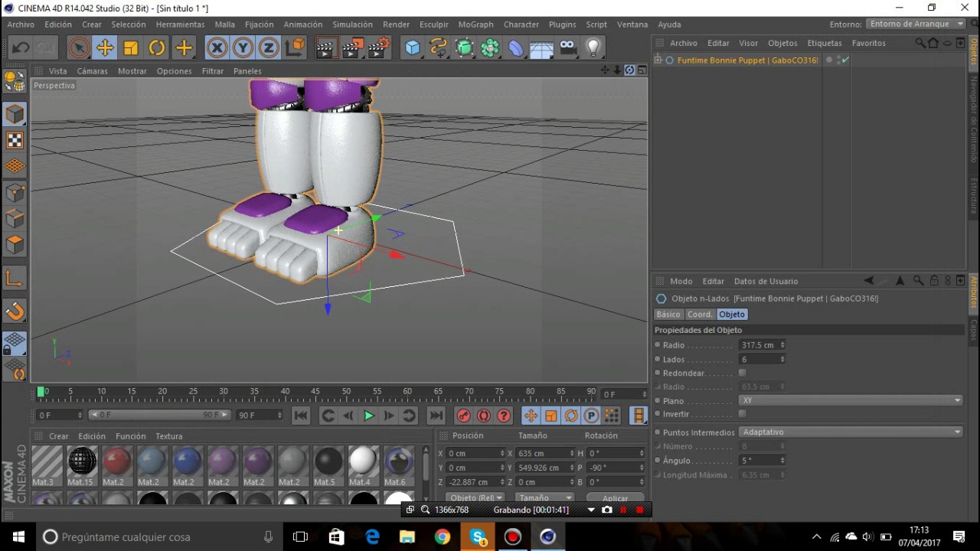Enable Snap magnet icon in left toolbar
980x551 pixels.
[x=15, y=311]
